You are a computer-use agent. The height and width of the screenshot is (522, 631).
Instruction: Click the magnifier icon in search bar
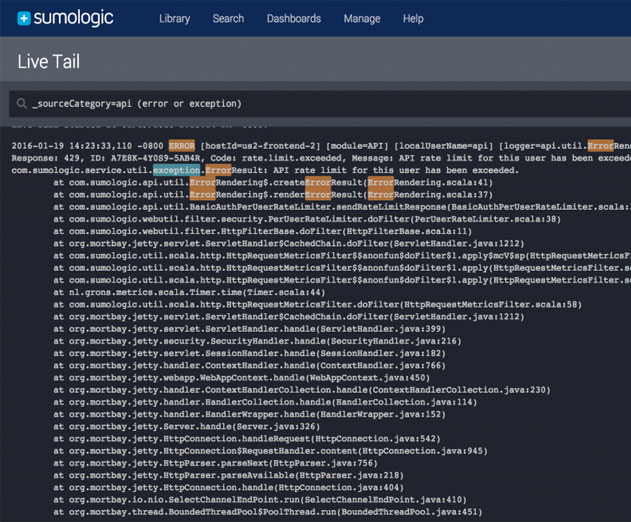[x=21, y=104]
